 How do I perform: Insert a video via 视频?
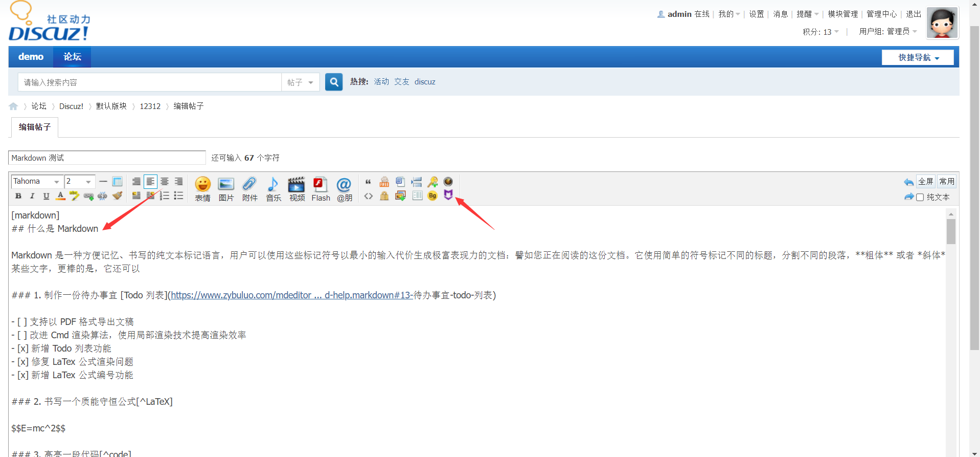click(x=297, y=189)
